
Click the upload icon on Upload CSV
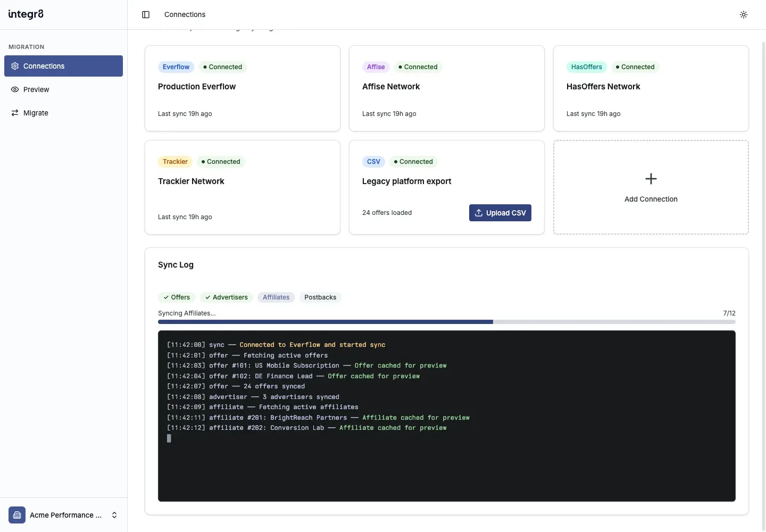click(x=479, y=213)
